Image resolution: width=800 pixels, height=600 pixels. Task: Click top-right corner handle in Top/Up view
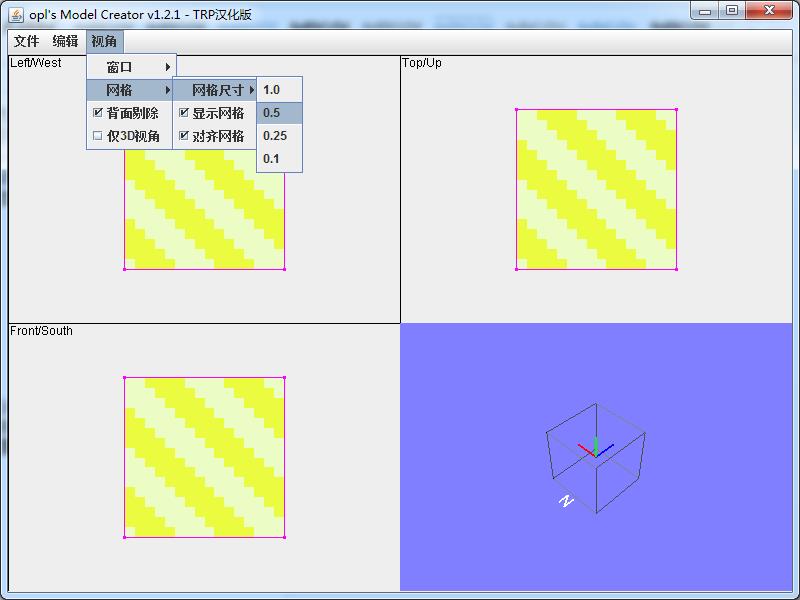[676, 110]
